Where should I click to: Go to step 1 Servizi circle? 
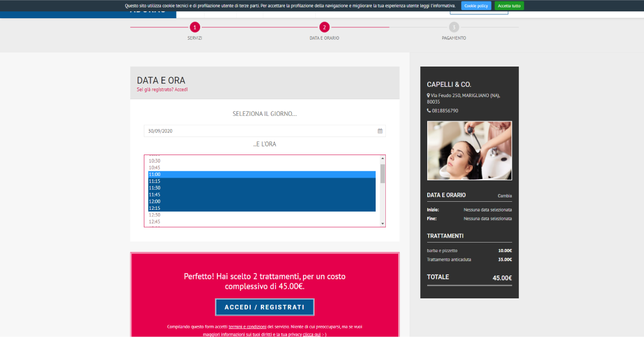coord(195,27)
